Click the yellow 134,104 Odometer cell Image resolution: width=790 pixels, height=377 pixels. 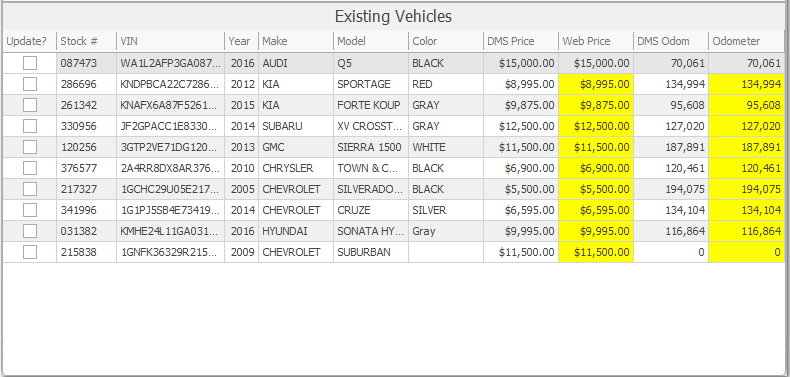tap(747, 210)
